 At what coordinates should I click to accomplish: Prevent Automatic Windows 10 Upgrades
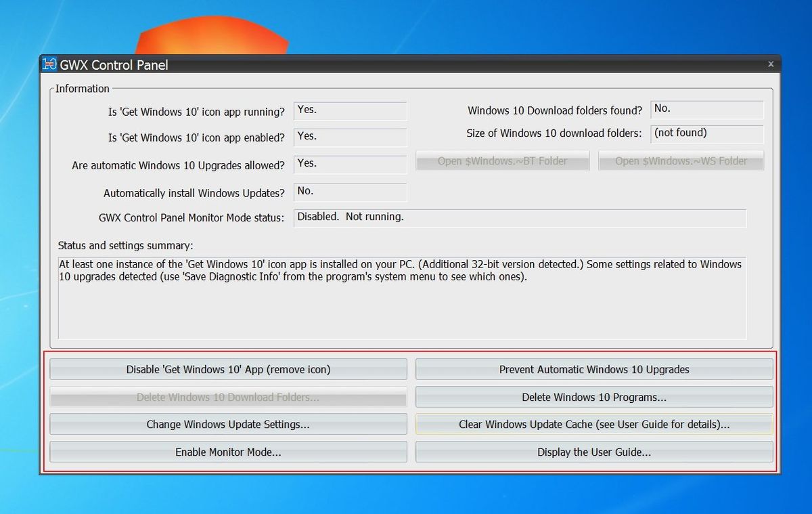coord(594,368)
